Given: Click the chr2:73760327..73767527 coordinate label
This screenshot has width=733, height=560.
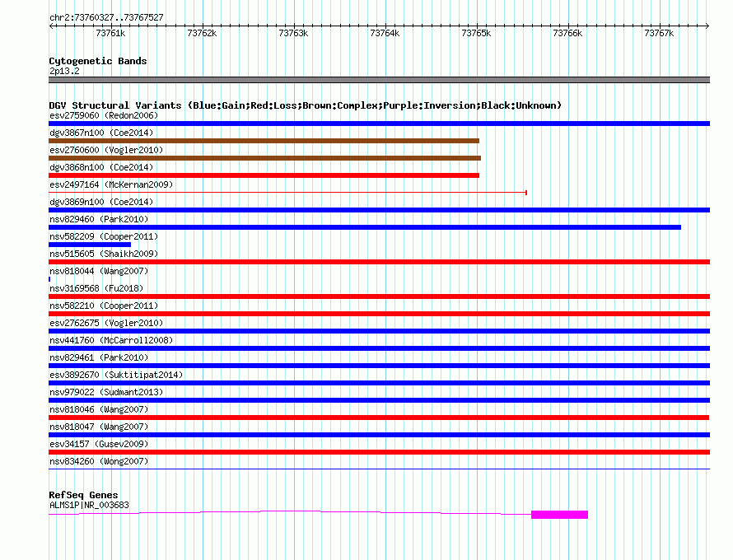Looking at the screenshot, I should click(106, 17).
